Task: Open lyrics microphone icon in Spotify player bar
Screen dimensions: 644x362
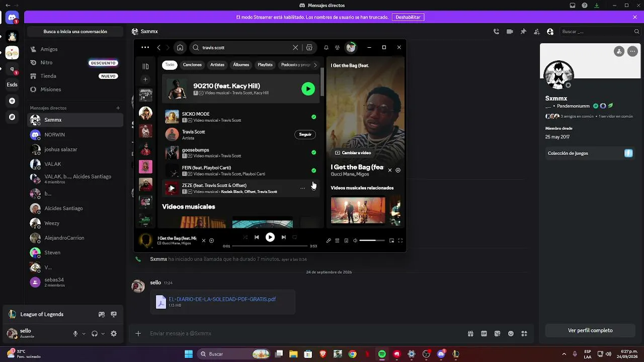Action: pos(329,240)
